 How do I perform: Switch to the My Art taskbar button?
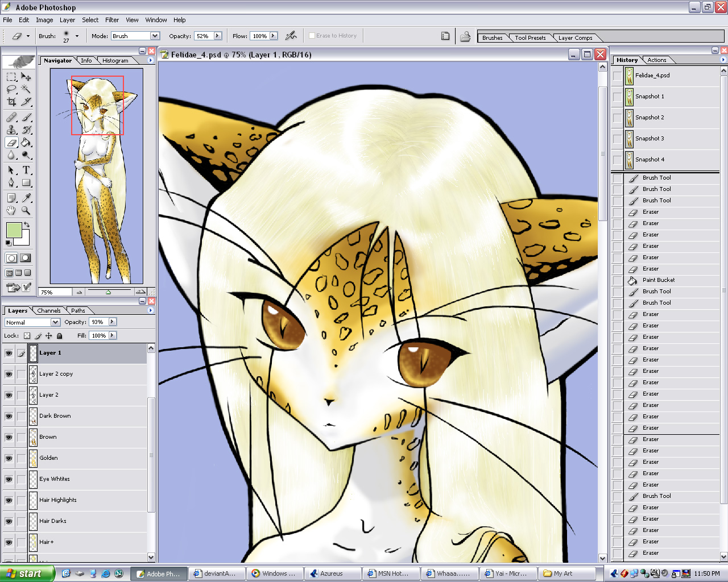[x=568, y=573]
